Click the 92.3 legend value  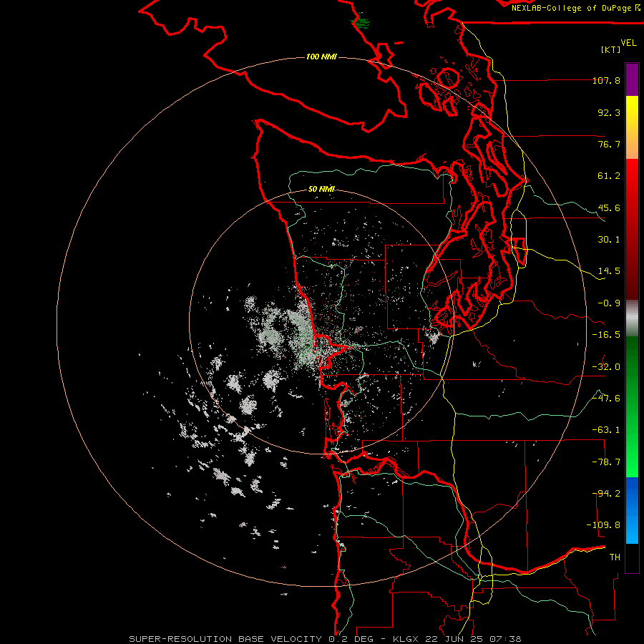(609, 112)
